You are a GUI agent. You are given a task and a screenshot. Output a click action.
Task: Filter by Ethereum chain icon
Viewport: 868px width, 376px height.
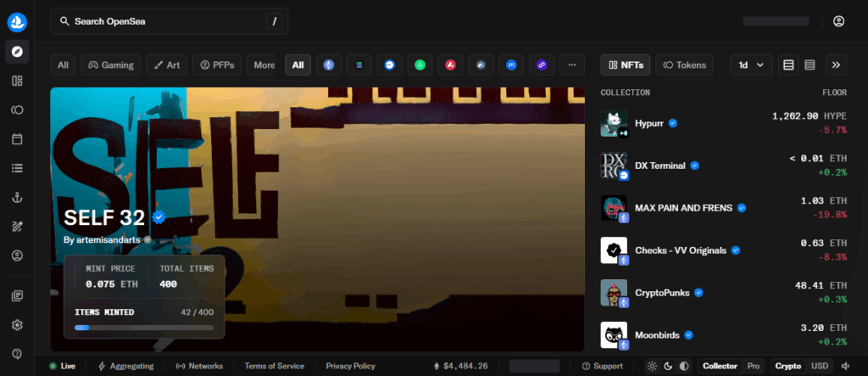(328, 65)
